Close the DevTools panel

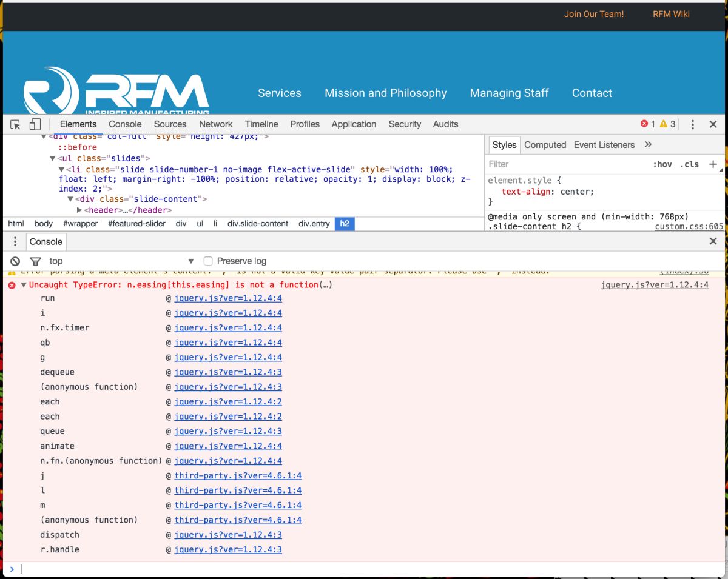pyautogui.click(x=713, y=124)
